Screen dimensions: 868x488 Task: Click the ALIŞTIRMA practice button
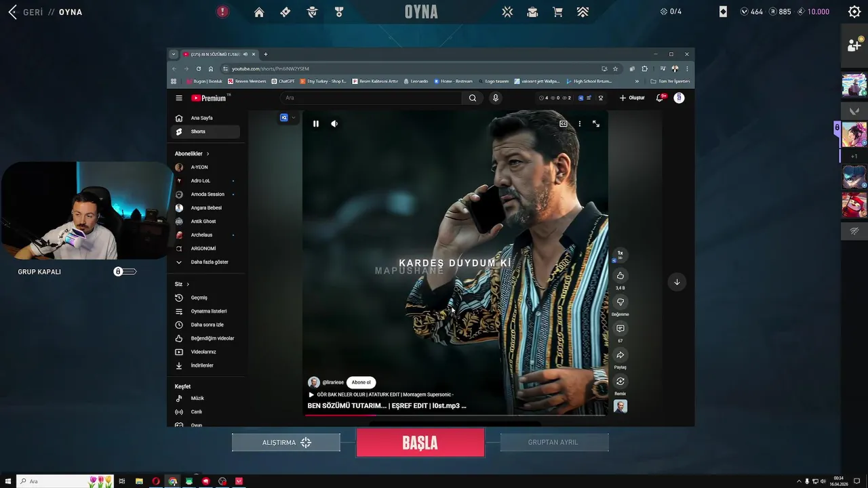pyautogui.click(x=286, y=443)
